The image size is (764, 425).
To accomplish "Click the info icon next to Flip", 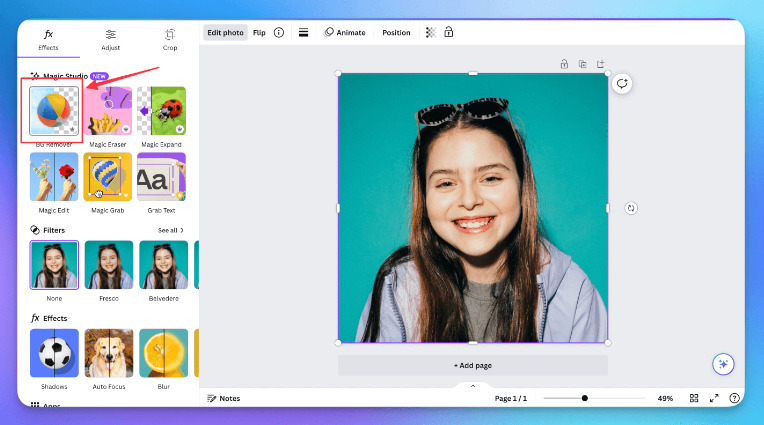I will pos(279,32).
